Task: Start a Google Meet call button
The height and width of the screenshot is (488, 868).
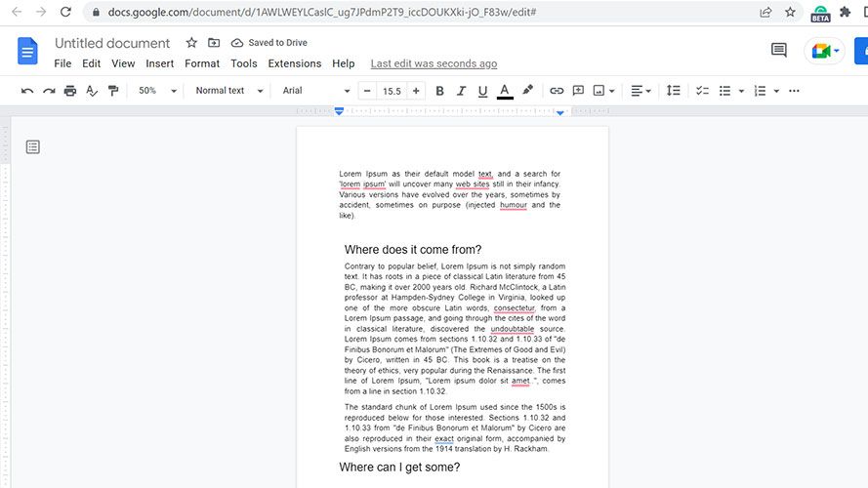Action: (825, 51)
